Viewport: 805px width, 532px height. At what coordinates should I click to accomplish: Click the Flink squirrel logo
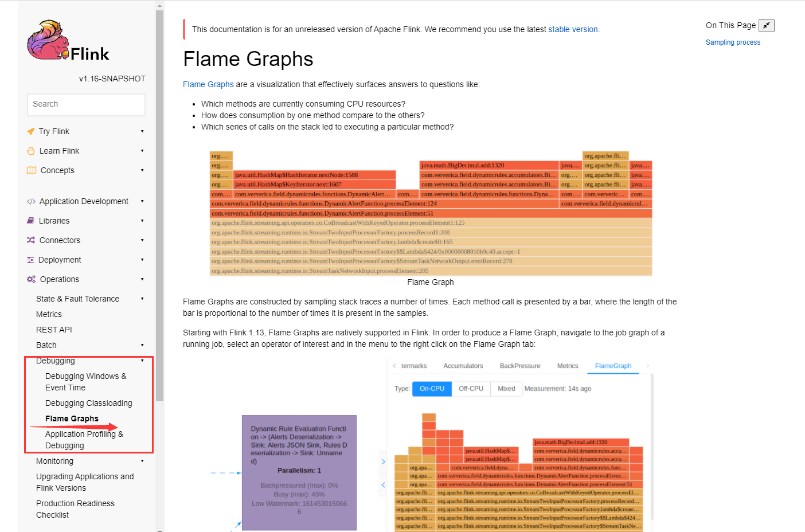pyautogui.click(x=68, y=40)
